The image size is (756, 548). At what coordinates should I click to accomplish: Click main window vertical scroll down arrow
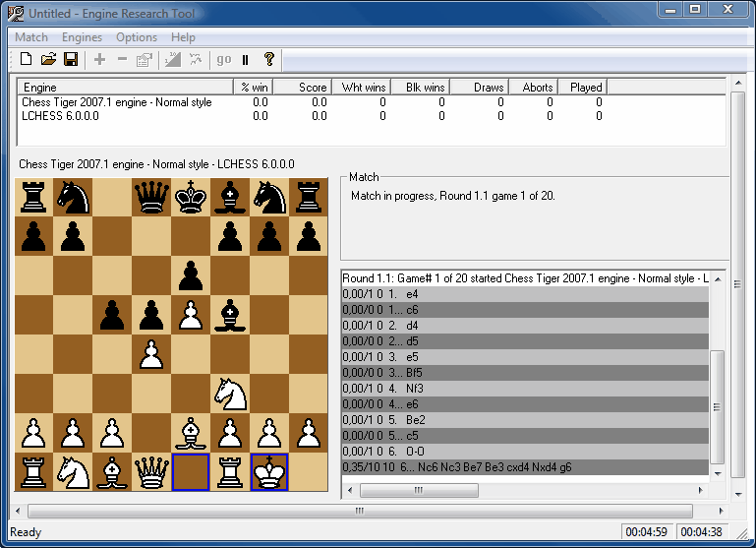pyautogui.click(x=738, y=494)
